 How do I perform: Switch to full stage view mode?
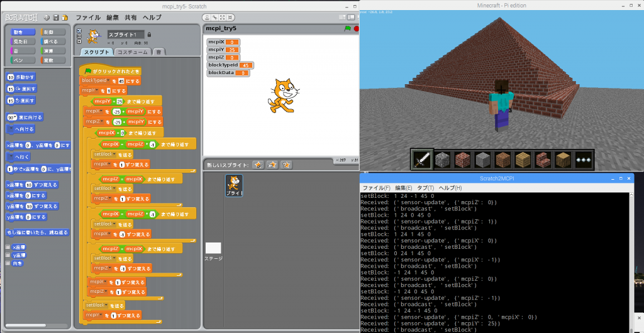tap(351, 17)
